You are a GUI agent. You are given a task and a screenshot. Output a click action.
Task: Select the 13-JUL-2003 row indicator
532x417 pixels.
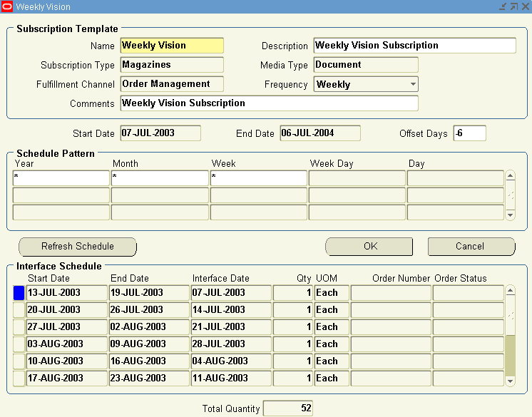coord(19,293)
